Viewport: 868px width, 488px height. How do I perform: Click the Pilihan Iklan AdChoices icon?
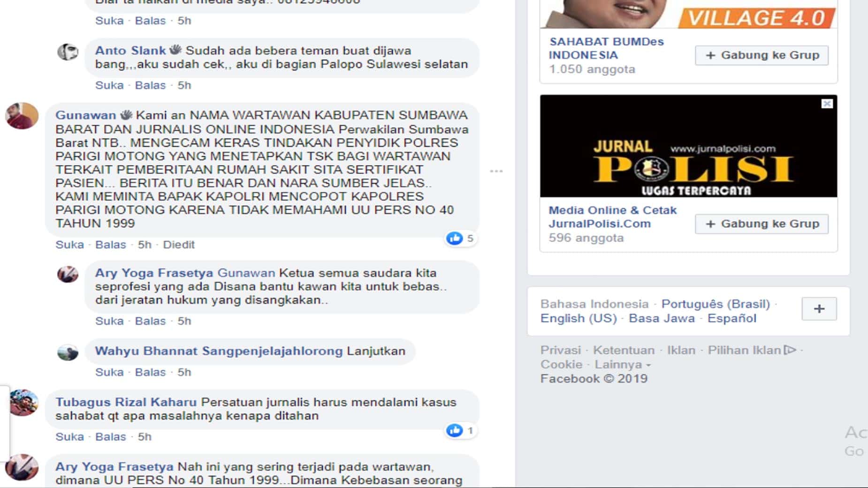click(x=790, y=350)
